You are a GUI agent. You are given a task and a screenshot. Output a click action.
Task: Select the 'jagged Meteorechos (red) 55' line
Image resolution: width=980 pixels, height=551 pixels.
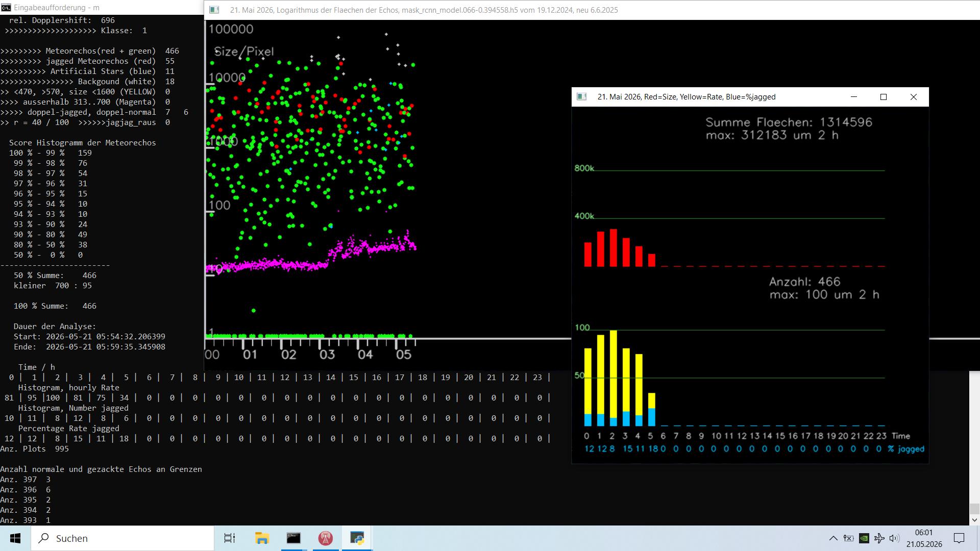click(x=87, y=61)
